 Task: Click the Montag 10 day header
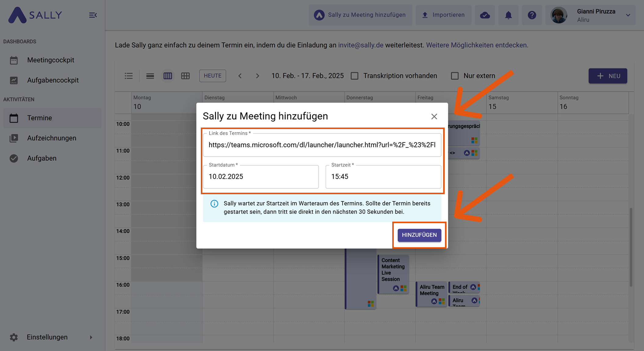[x=167, y=102]
